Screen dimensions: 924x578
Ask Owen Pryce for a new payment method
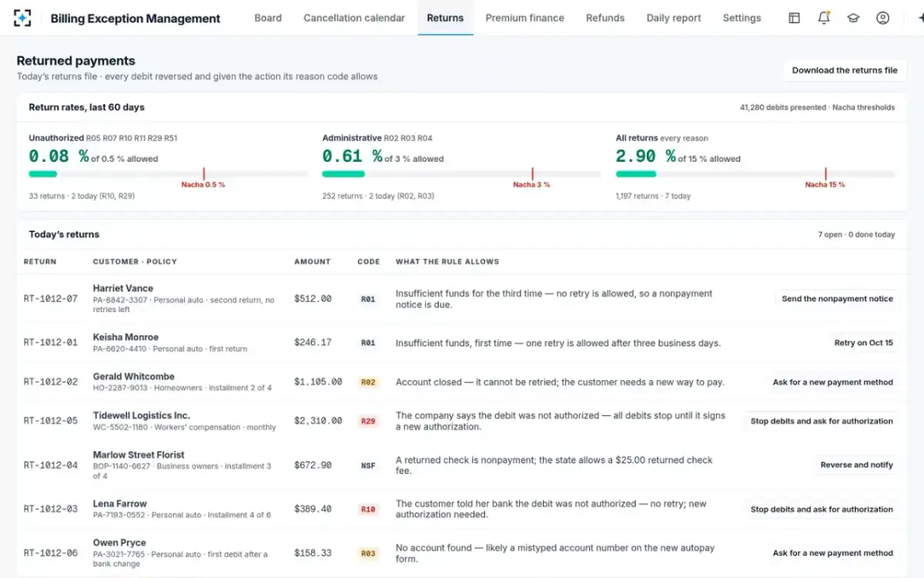click(832, 553)
